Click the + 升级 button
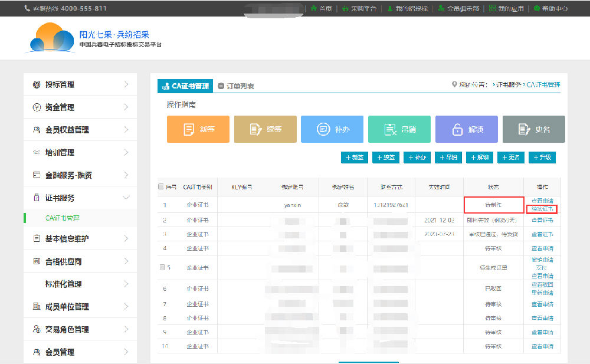Viewport: 590px width, 364px height. (x=542, y=158)
